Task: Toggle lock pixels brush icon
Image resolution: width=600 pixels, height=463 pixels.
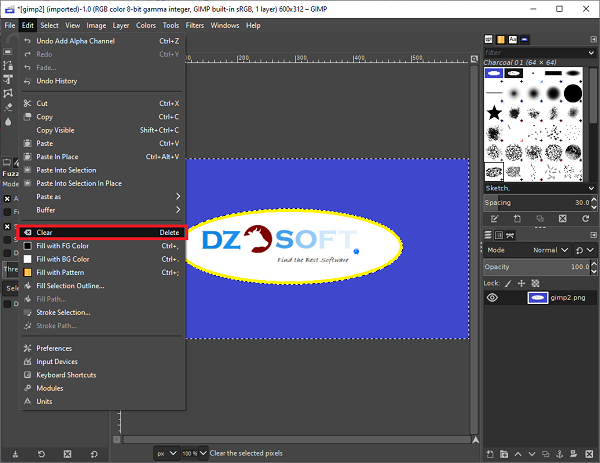Action: pos(508,283)
